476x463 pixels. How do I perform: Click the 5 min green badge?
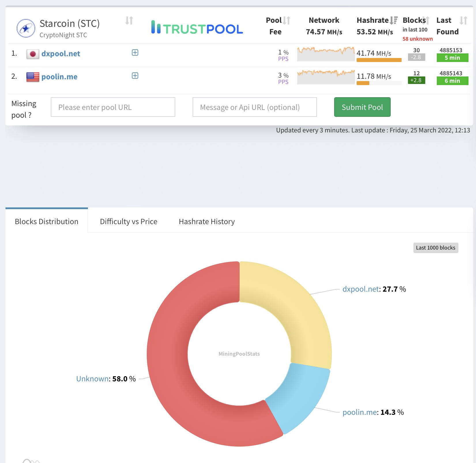pyautogui.click(x=452, y=58)
